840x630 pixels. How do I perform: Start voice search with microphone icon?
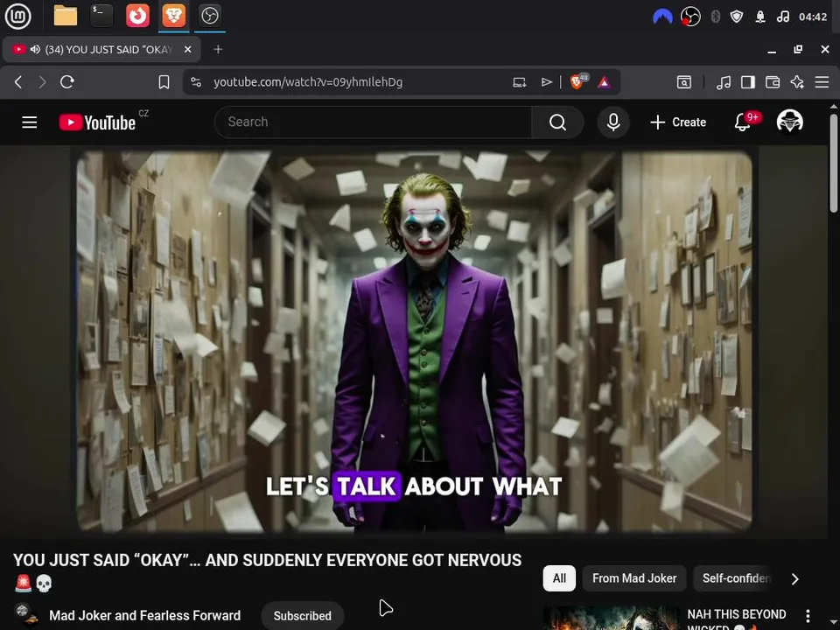[613, 122]
